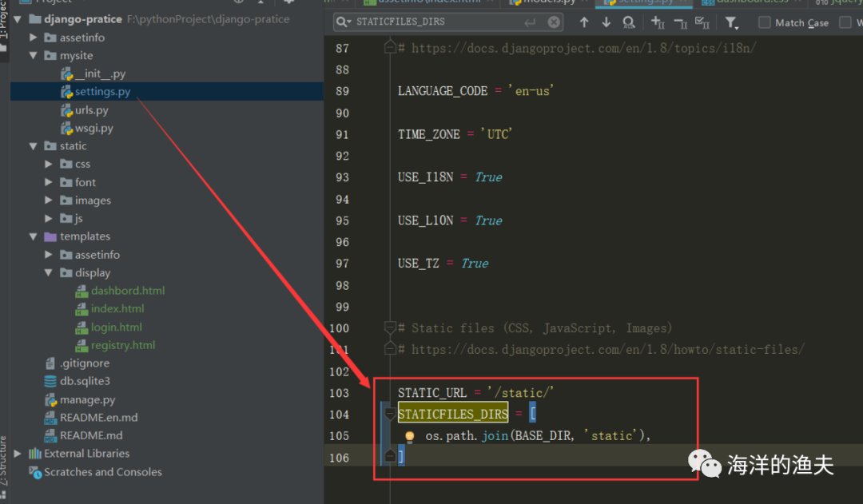Select Scratches and Consoles node
The image size is (863, 504).
[102, 472]
